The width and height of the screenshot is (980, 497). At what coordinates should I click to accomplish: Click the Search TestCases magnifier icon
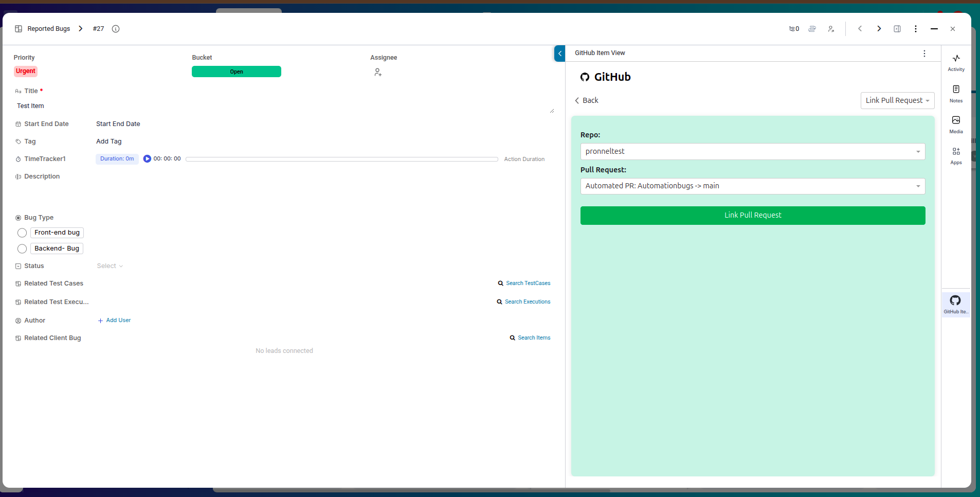(500, 283)
